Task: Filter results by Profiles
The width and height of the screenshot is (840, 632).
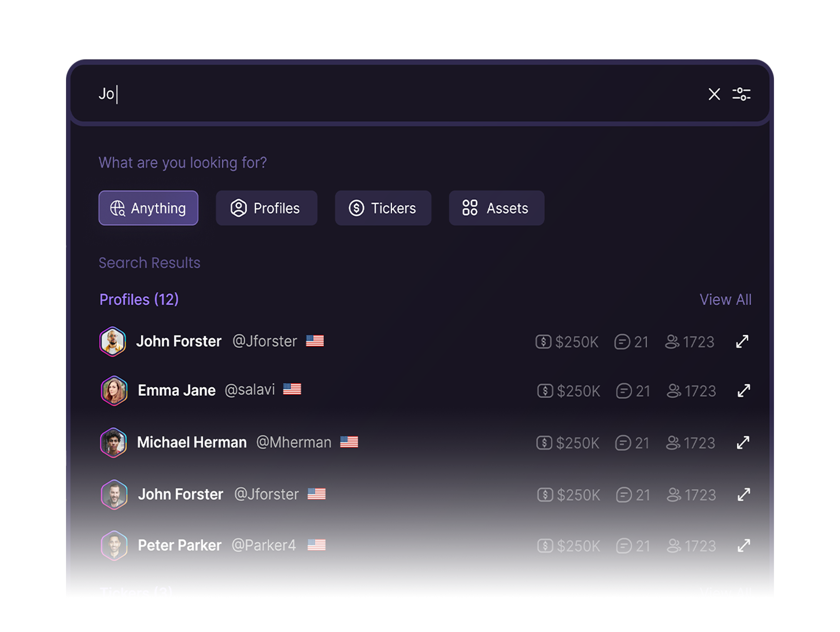Action: click(x=267, y=208)
